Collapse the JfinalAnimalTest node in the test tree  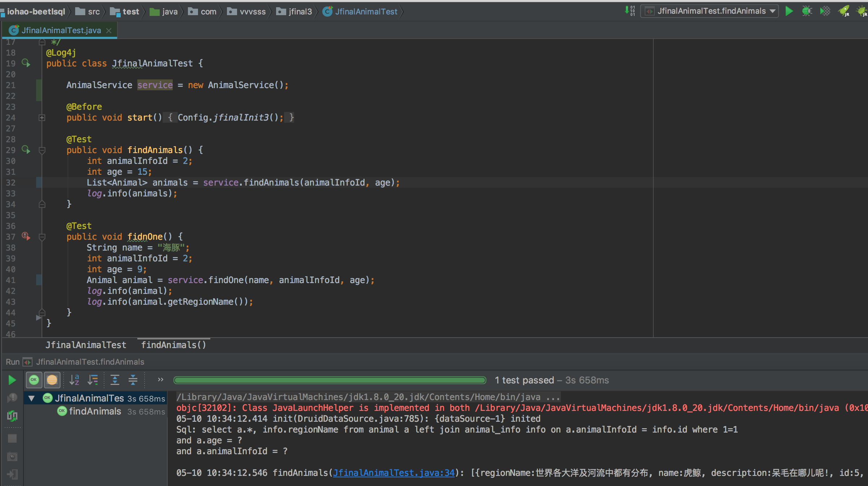(31, 398)
